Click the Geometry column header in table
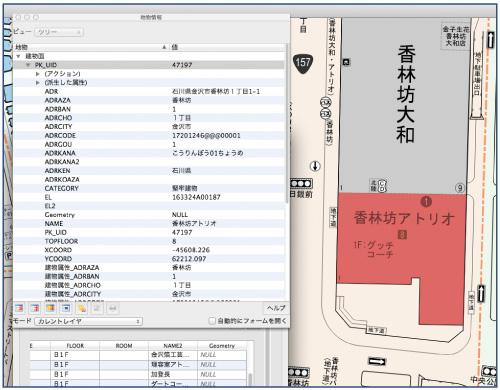The width and height of the screenshot is (500, 390). click(x=222, y=346)
